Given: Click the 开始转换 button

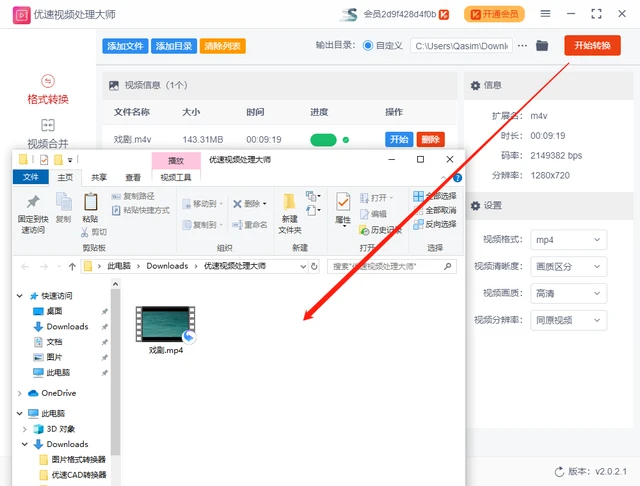Looking at the screenshot, I should [592, 46].
